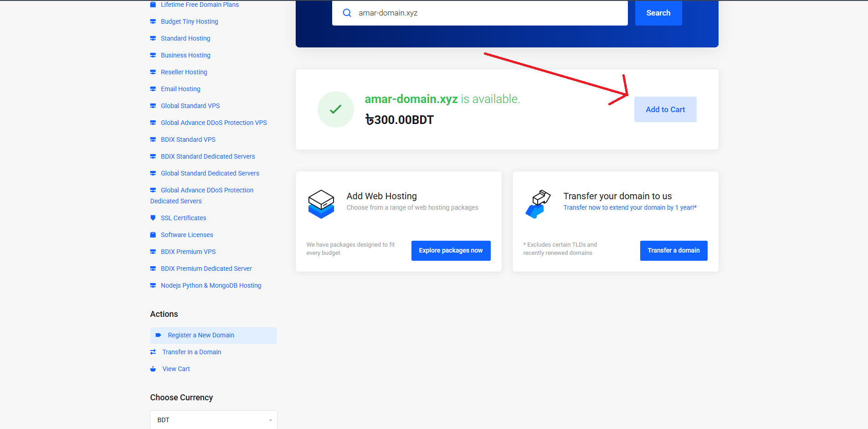This screenshot has width=868, height=429.
Task: Open Reseller Hosting category
Action: 184,72
